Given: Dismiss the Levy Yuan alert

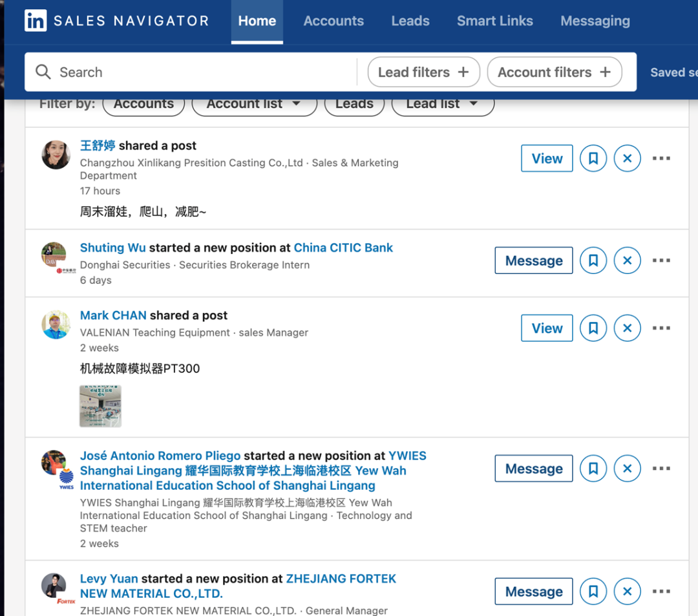Looking at the screenshot, I should [627, 591].
